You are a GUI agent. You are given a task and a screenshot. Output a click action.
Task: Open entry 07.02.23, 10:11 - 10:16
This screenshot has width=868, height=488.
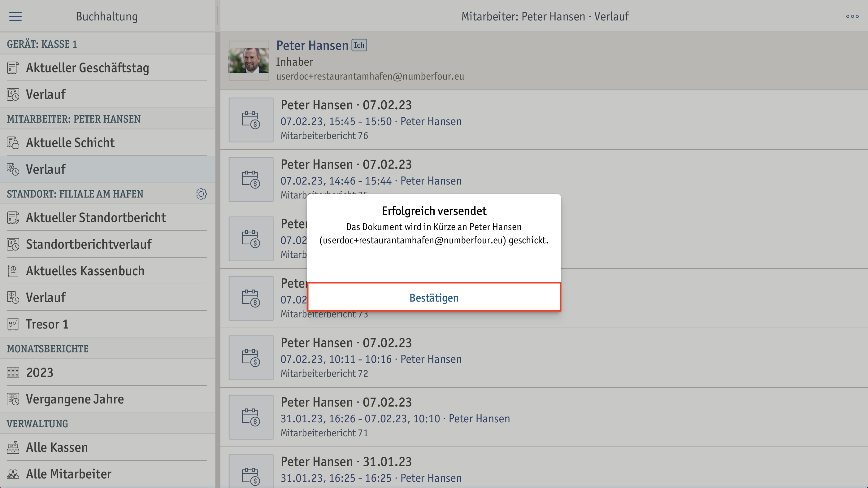(544, 358)
